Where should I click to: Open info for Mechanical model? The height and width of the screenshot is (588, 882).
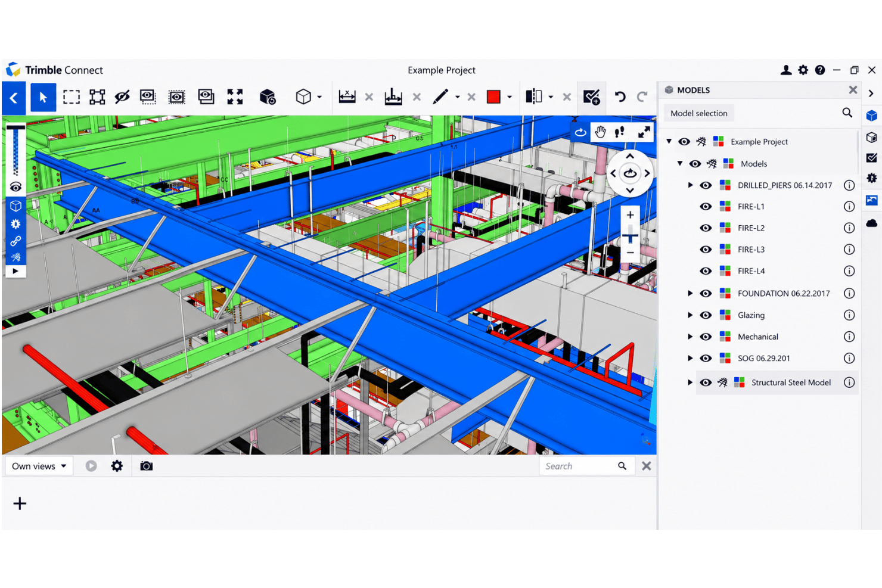tap(849, 337)
